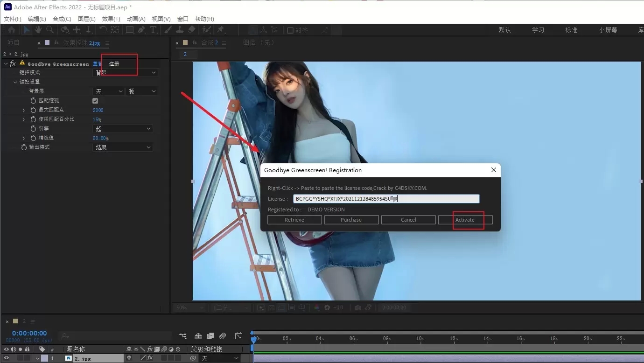Select the Horizontal Type tool
The image size is (644, 363).
click(x=153, y=29)
